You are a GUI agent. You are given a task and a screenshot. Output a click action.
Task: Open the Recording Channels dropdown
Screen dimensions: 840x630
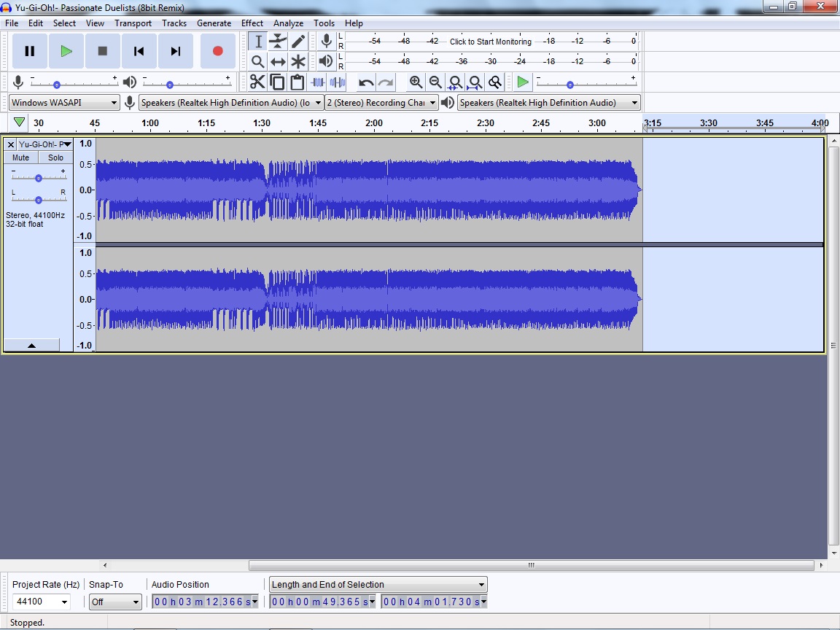pos(381,102)
